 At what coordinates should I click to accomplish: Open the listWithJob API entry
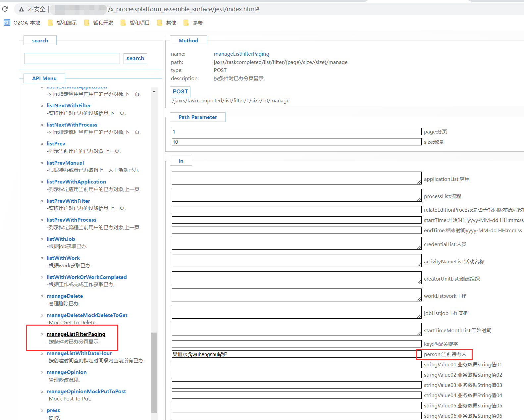point(61,239)
